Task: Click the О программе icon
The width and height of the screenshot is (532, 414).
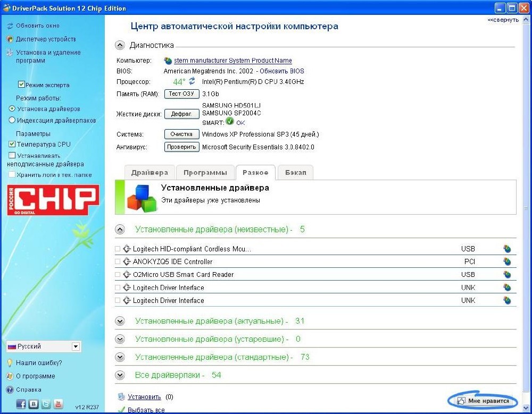Action: tap(10, 376)
